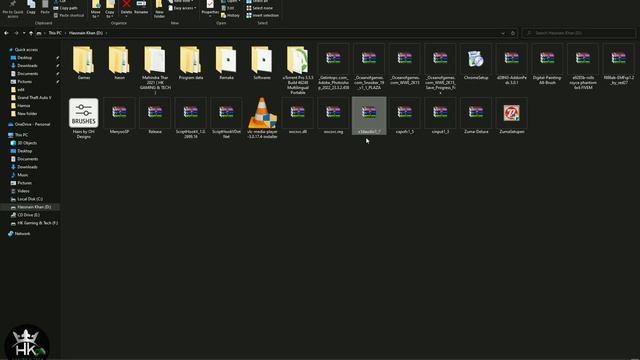The image size is (640, 360).
Task: Click Copy path in the Clipboard group
Action: tap(65, 8)
